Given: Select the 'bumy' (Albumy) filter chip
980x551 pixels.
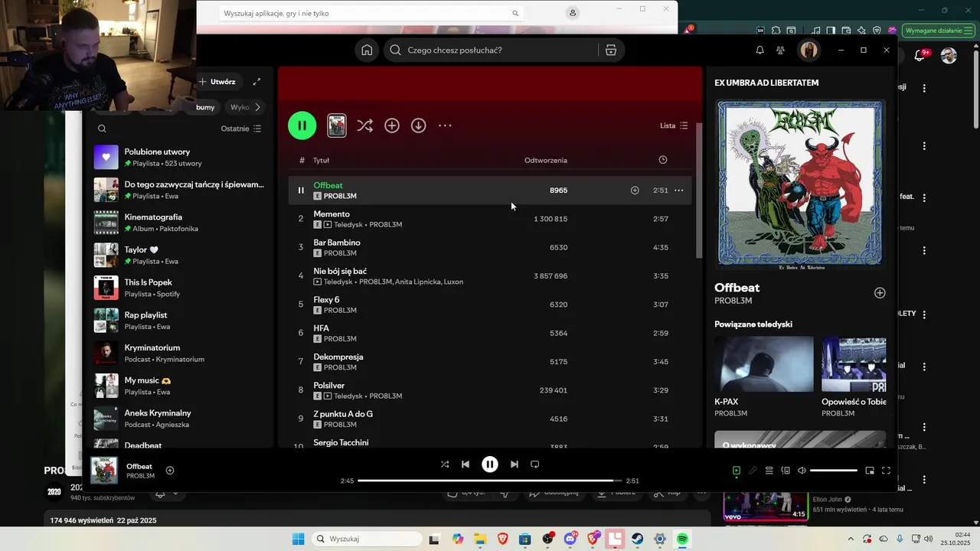Looking at the screenshot, I should click(x=205, y=107).
